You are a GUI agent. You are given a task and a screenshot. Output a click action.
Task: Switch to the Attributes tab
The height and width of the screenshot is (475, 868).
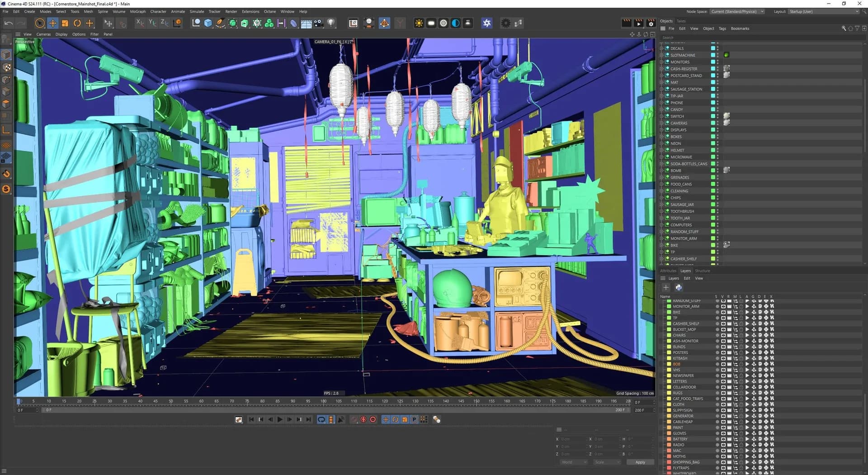[x=668, y=271]
